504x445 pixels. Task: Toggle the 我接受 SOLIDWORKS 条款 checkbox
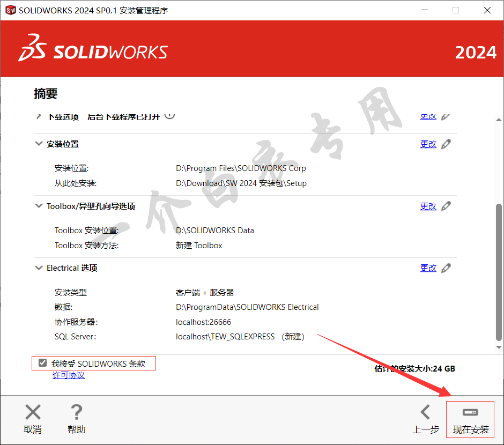(x=42, y=363)
